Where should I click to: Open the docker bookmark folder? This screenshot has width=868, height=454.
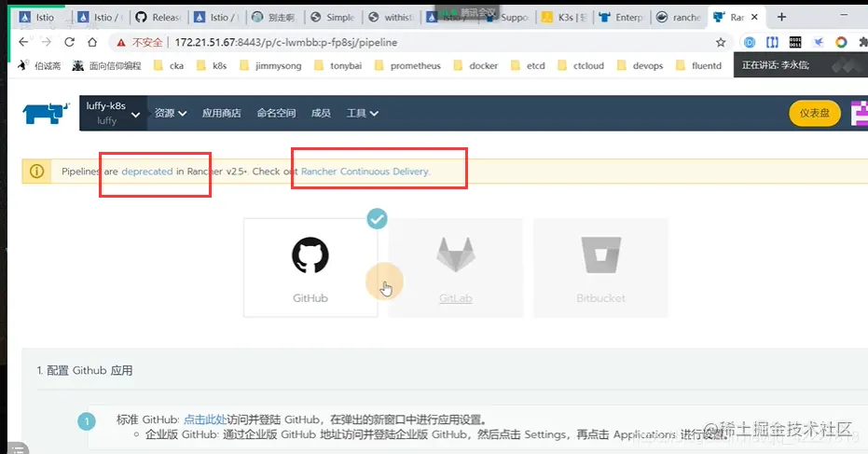click(x=475, y=65)
